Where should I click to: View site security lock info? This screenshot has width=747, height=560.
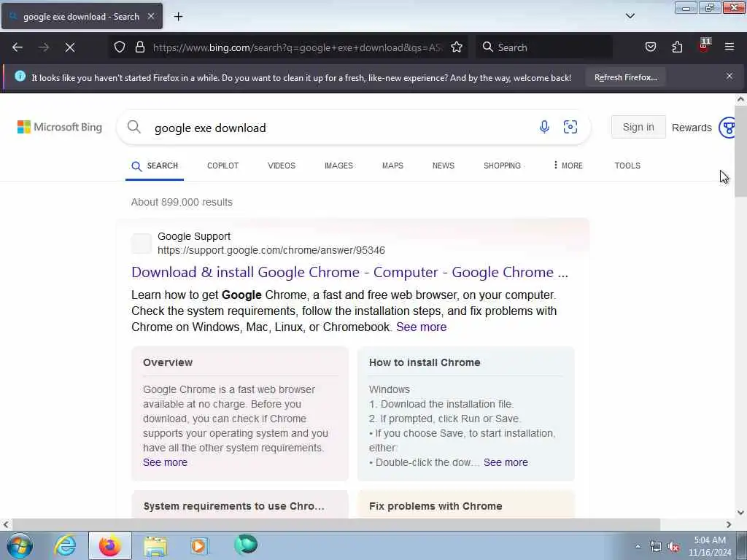(x=140, y=47)
